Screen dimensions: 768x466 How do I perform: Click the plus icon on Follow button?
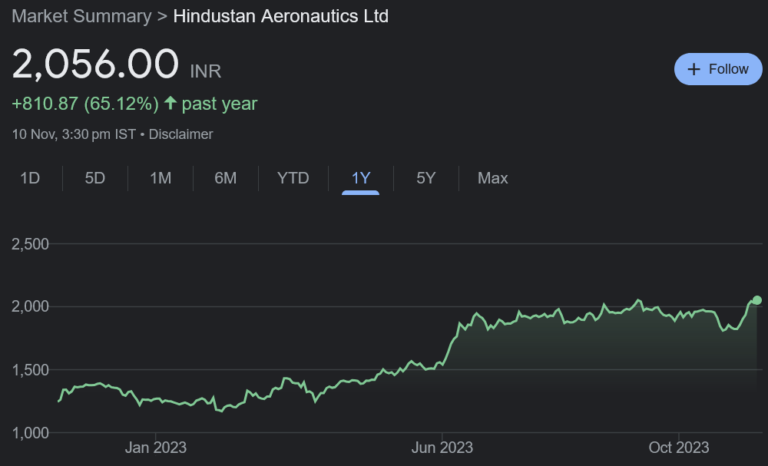tap(694, 69)
